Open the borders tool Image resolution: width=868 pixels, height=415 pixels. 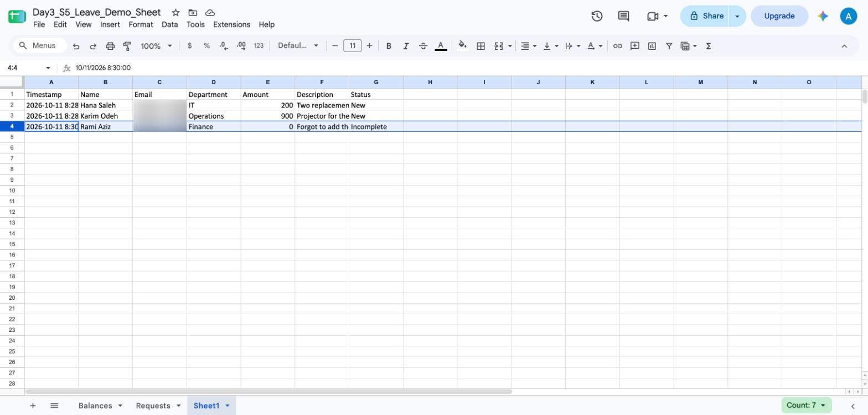pyautogui.click(x=481, y=46)
